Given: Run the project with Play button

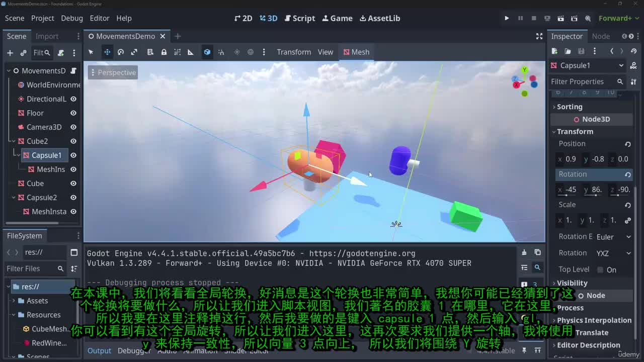Looking at the screenshot, I should point(507,18).
